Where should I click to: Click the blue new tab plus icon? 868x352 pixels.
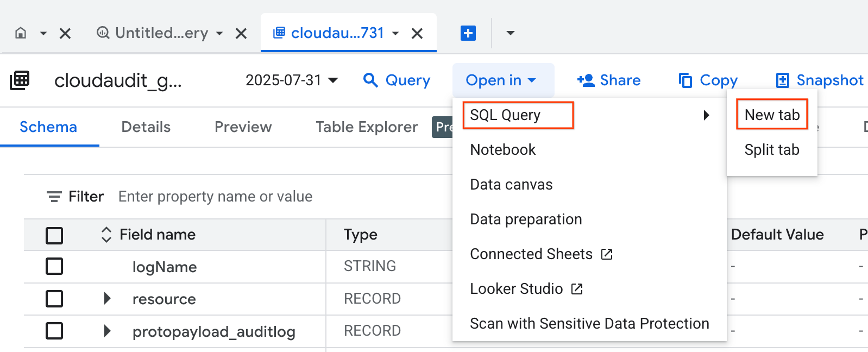(468, 33)
